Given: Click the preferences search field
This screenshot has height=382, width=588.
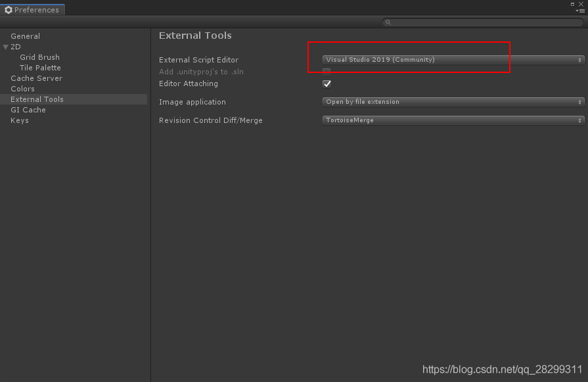Looking at the screenshot, I should click(x=483, y=22).
